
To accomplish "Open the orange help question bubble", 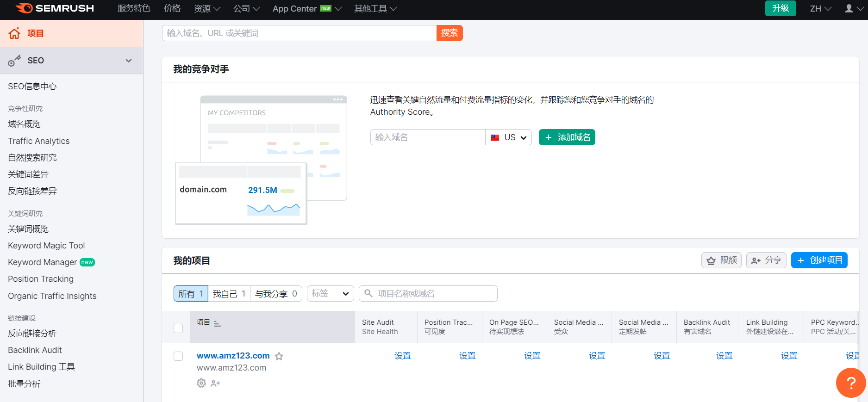I will [x=851, y=383].
